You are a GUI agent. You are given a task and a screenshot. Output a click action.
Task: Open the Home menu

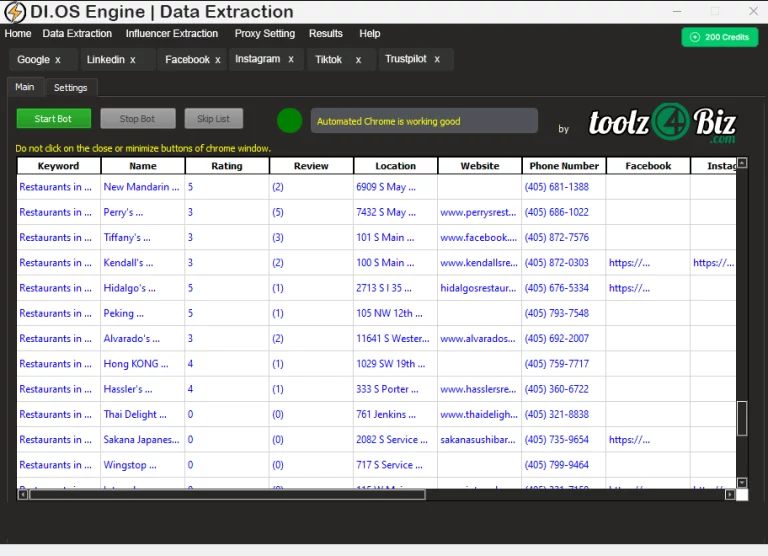[x=18, y=33]
